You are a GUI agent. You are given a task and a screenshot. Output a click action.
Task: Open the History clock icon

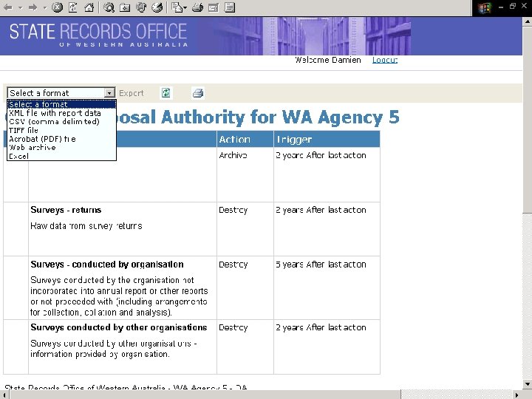tap(157, 7)
